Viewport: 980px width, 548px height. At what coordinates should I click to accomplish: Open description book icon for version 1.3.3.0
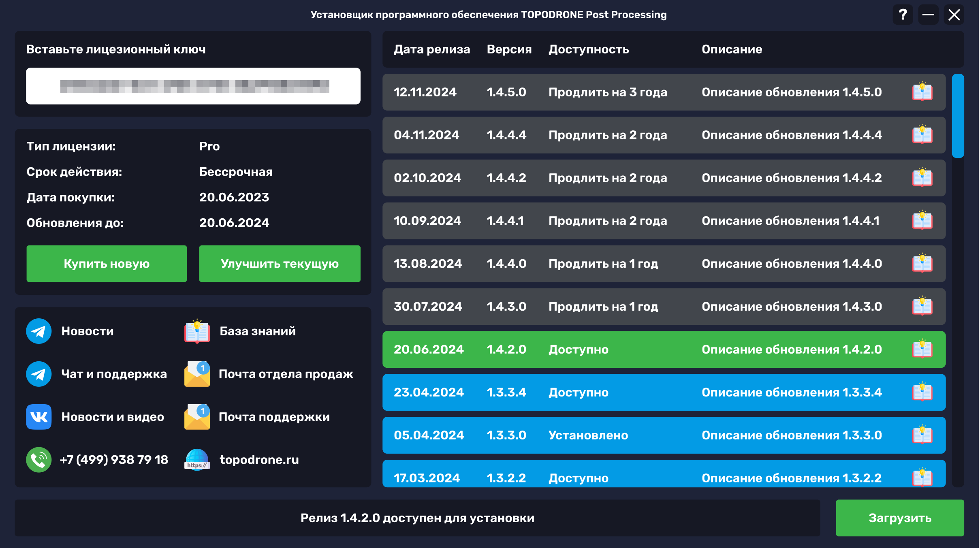[922, 435]
